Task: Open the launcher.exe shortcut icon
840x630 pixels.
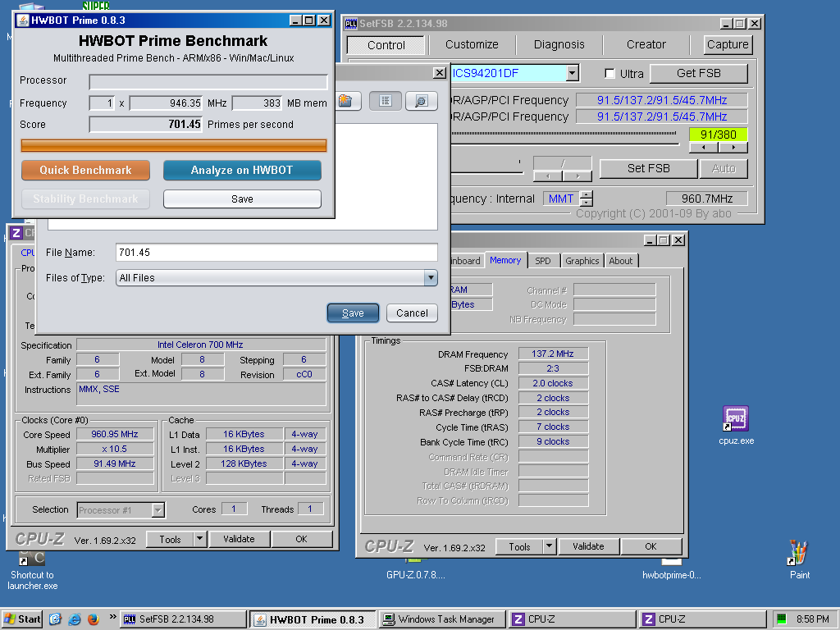Action: pyautogui.click(x=32, y=568)
